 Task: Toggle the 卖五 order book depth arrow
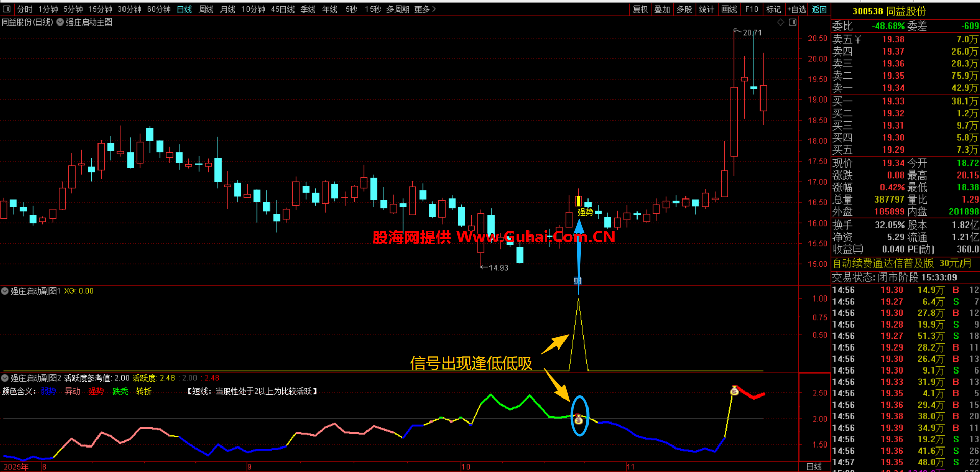[858, 40]
